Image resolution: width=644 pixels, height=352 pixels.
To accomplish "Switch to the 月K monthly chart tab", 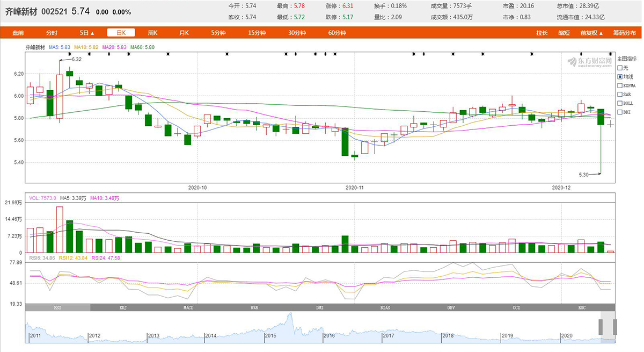I will 184,33.
